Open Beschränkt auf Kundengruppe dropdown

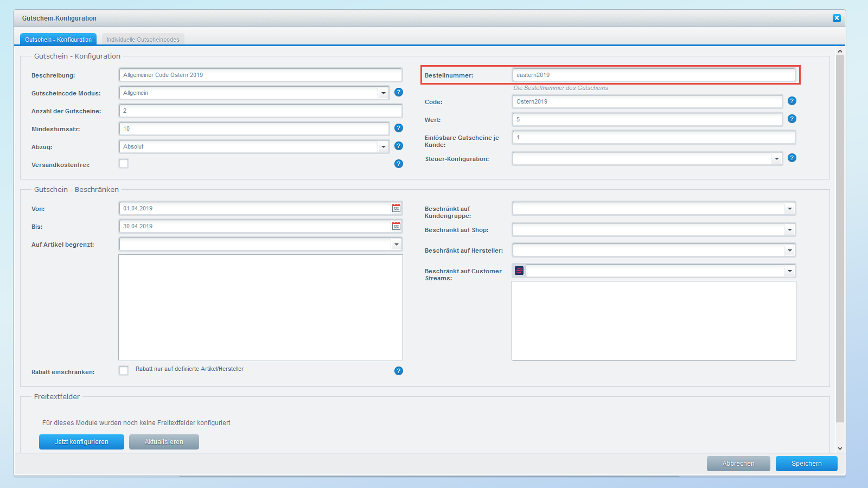click(790, 209)
